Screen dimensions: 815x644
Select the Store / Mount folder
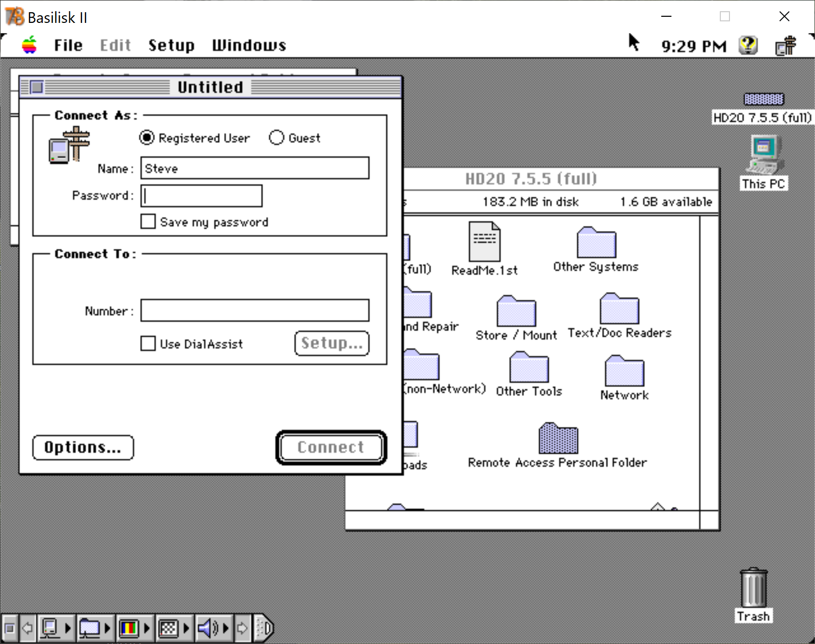tap(516, 311)
